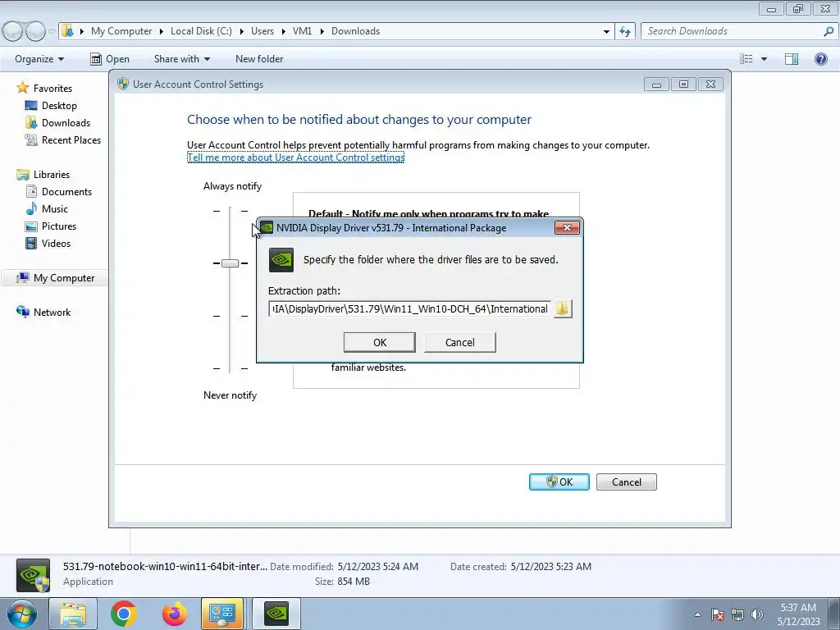Open Tell me more about UAC settings link
This screenshot has height=630, width=840.
pos(295,157)
